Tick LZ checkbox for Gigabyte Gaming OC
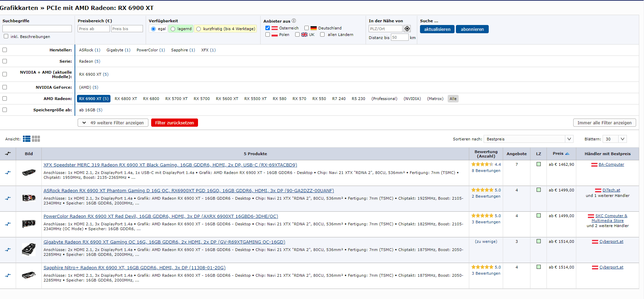 (539, 241)
